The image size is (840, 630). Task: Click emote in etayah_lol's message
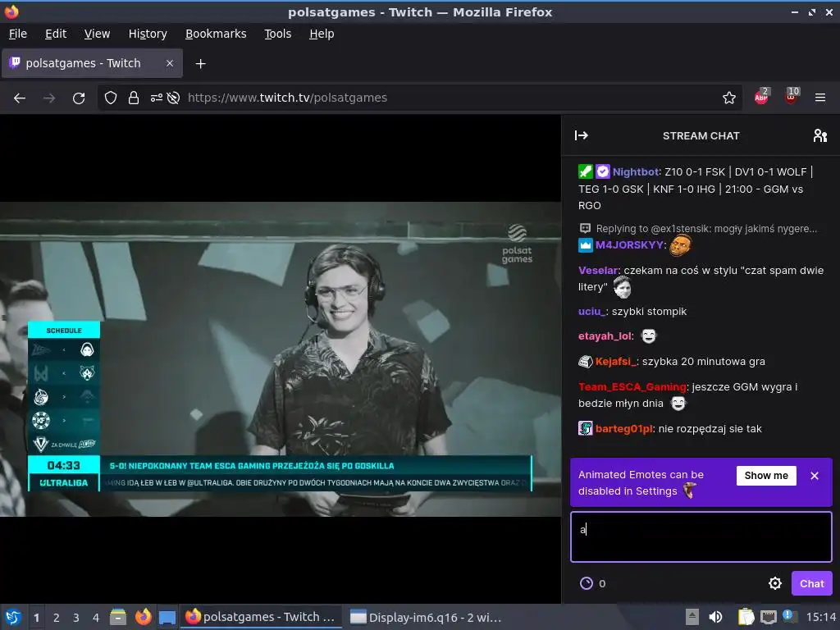coord(649,336)
